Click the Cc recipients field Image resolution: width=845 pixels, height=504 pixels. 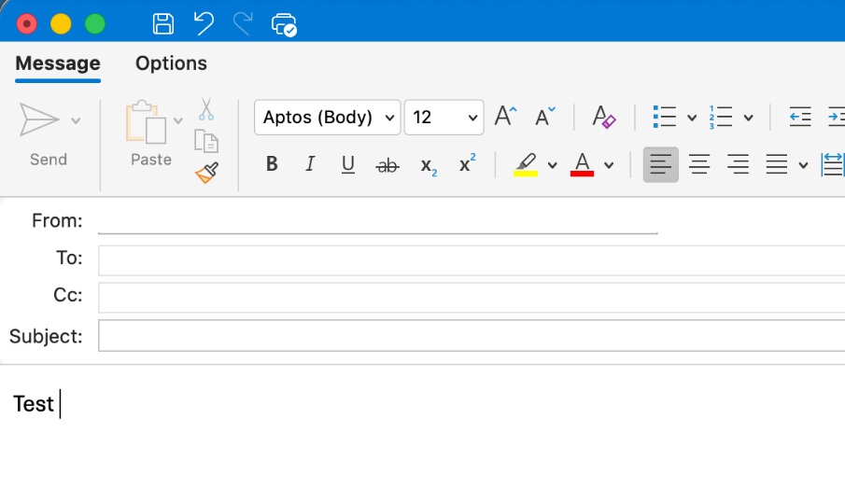tap(472, 297)
